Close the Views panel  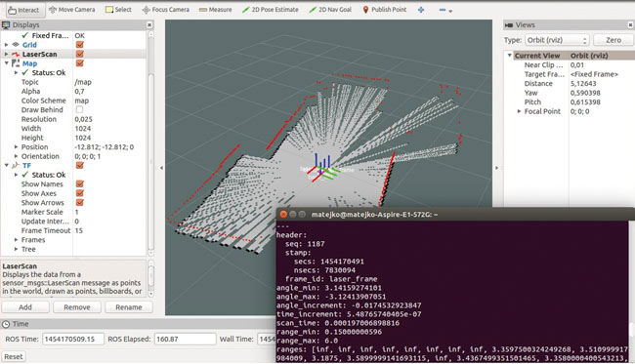(630, 25)
